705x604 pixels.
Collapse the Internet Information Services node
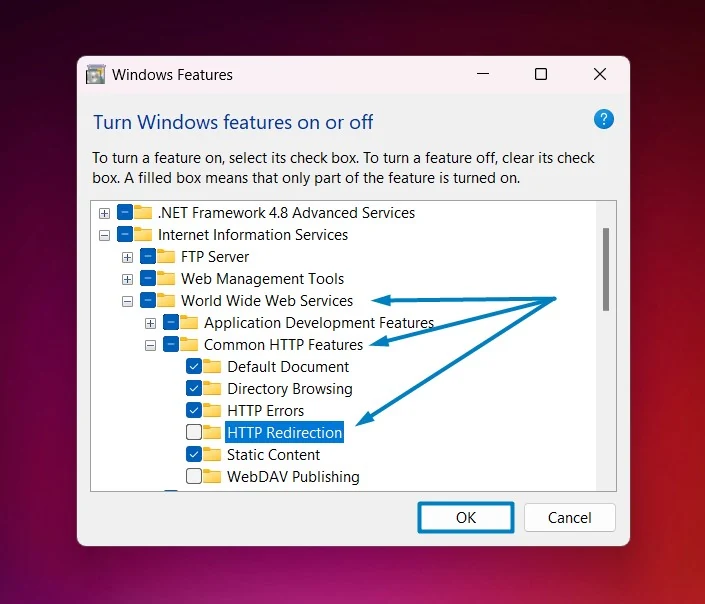tap(104, 235)
